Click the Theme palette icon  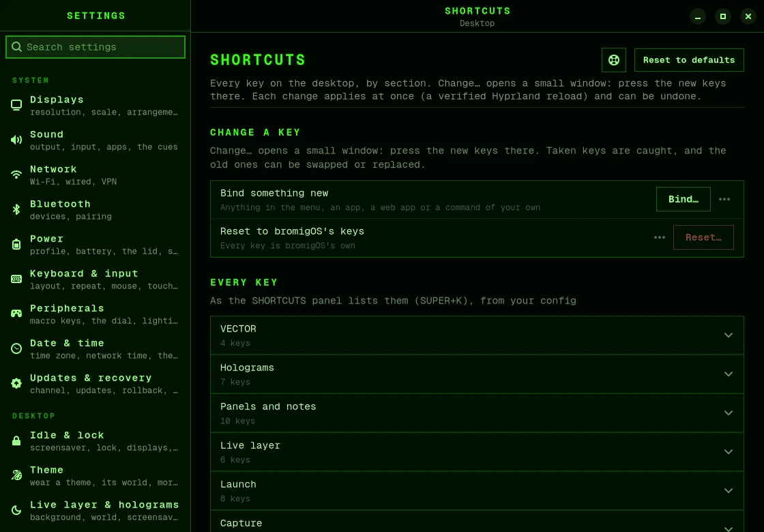[x=16, y=475]
